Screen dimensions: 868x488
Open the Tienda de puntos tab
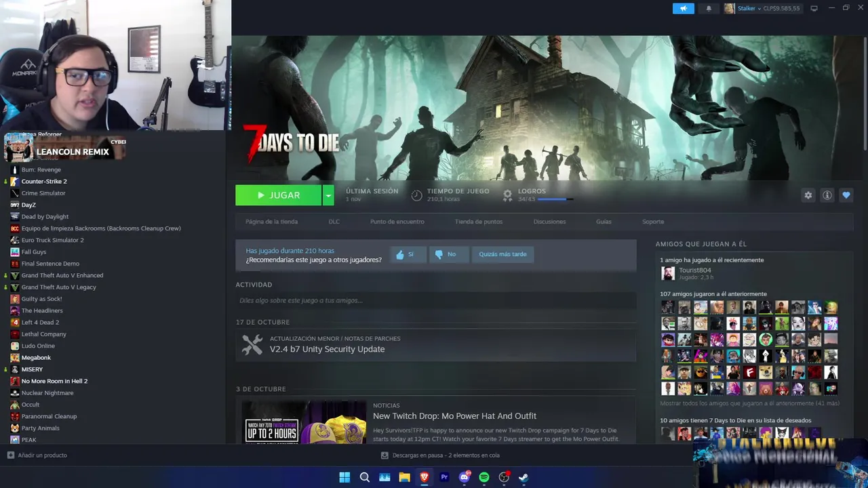(479, 222)
